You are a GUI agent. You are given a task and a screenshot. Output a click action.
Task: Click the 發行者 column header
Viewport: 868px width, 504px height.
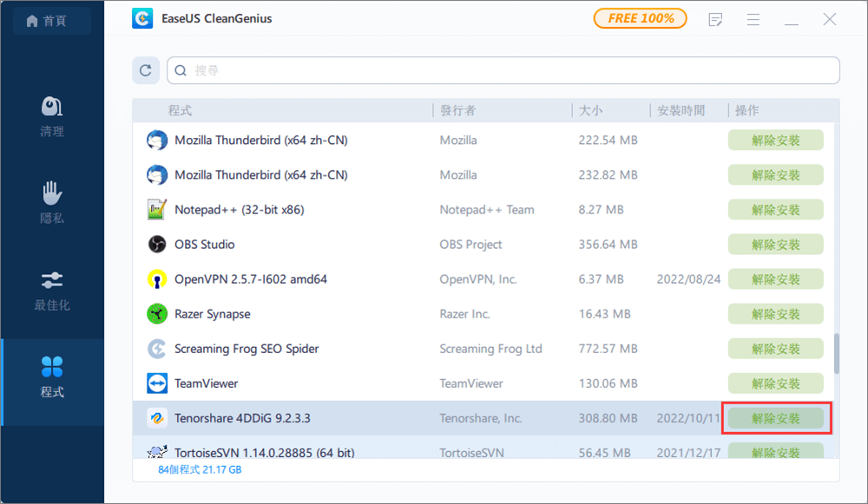coord(457,111)
